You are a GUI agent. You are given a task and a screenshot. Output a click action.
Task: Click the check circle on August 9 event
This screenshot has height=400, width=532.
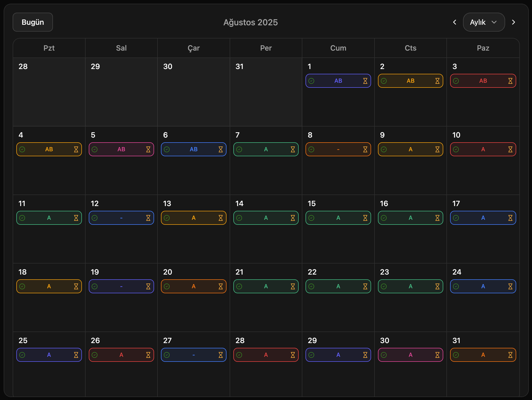384,149
